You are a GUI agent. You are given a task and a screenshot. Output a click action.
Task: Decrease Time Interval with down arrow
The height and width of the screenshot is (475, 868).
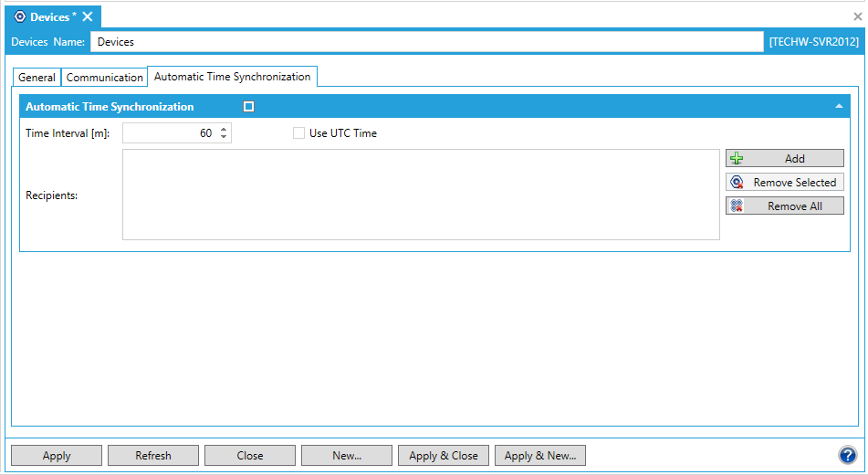pyautogui.click(x=224, y=138)
